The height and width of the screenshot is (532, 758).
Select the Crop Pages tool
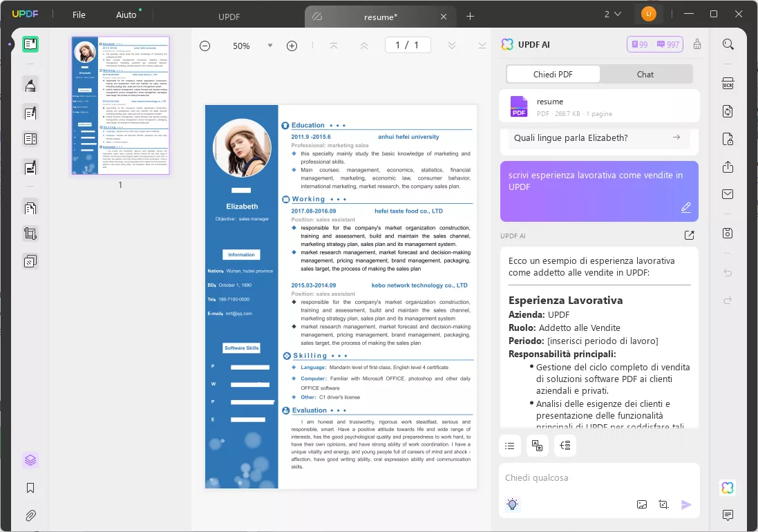pyautogui.click(x=30, y=234)
